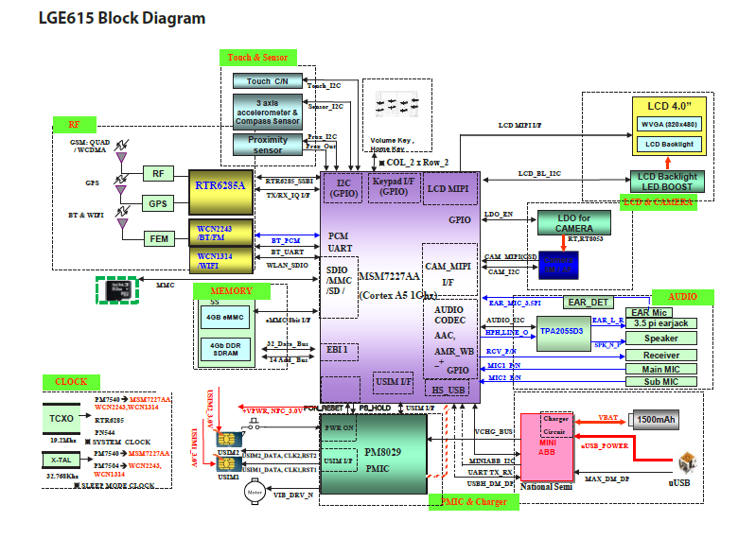Screen dimensions: 756x539
Task: Click the National Semi text
Action: (546, 486)
